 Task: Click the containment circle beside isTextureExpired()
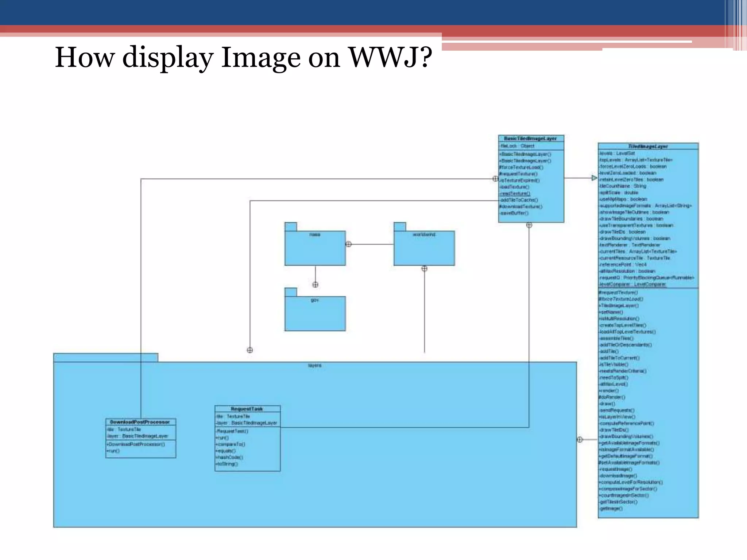[x=495, y=179]
